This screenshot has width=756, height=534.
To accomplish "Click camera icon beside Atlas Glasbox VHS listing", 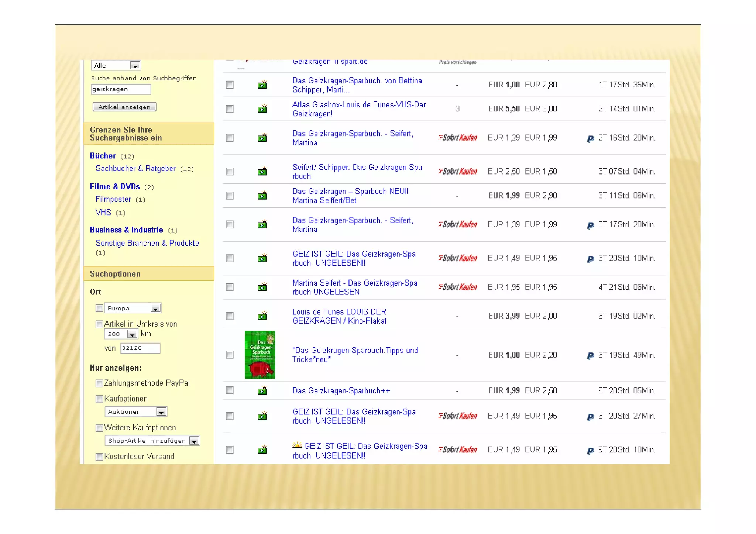I will coord(262,109).
